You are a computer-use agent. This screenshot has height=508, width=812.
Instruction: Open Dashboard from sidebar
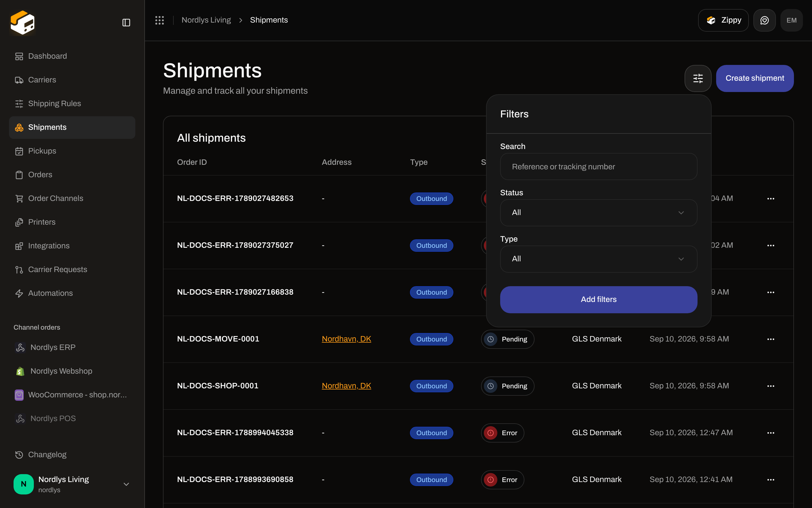(x=72, y=56)
